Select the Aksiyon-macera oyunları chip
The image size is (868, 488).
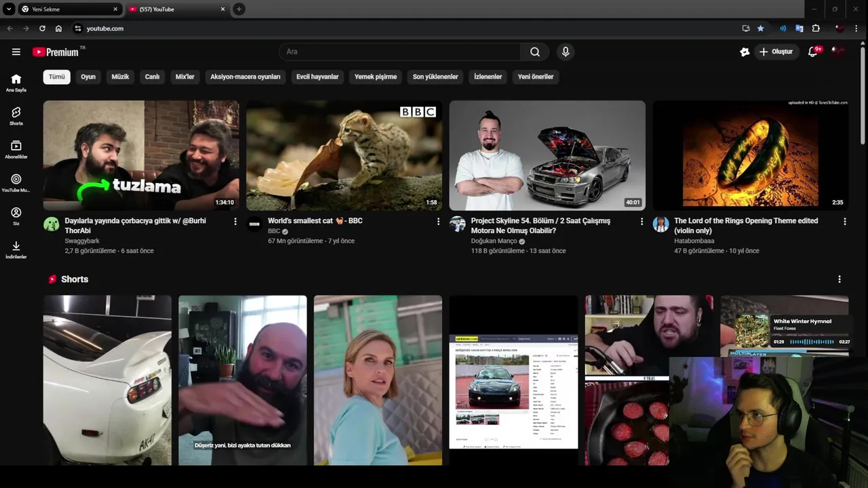pyautogui.click(x=245, y=77)
